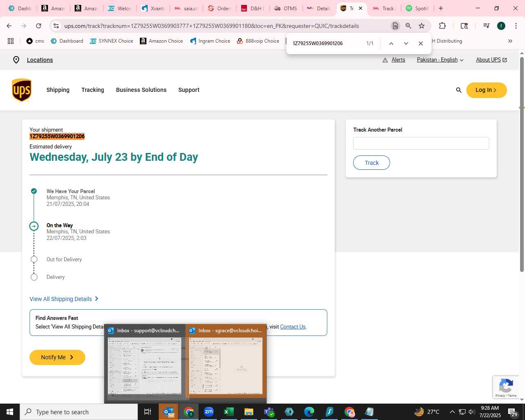Click the highlighted tracking number 1Z79255W0369901206
This screenshot has width=525, height=420.
coord(57,137)
